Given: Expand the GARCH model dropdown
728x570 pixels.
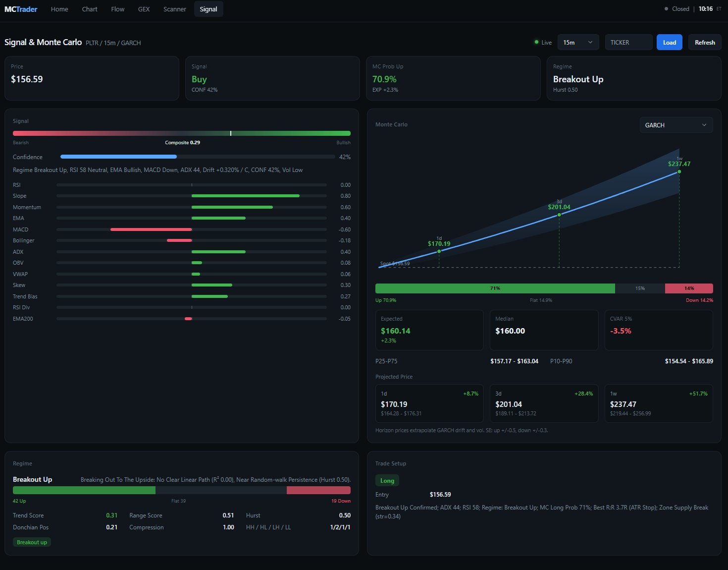Looking at the screenshot, I should tap(676, 125).
